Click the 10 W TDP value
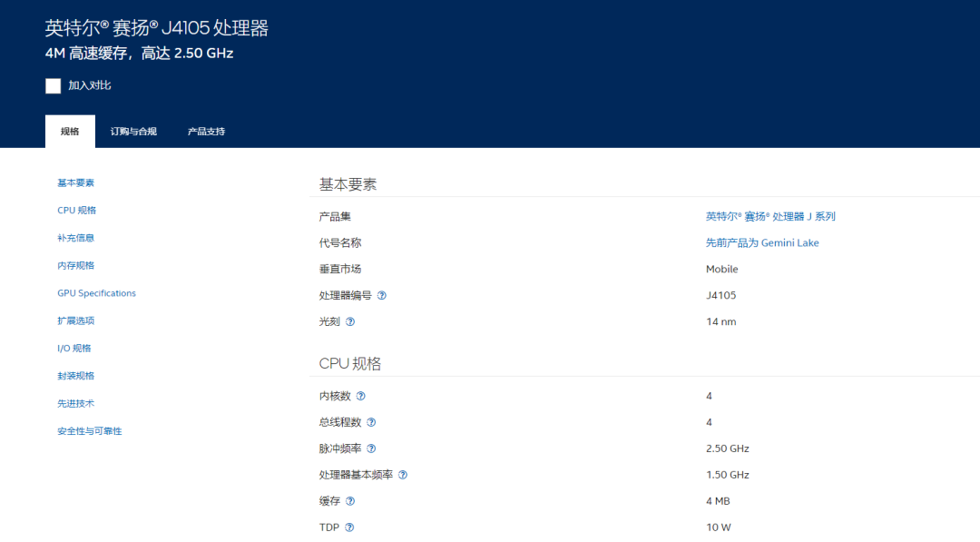 click(x=719, y=527)
